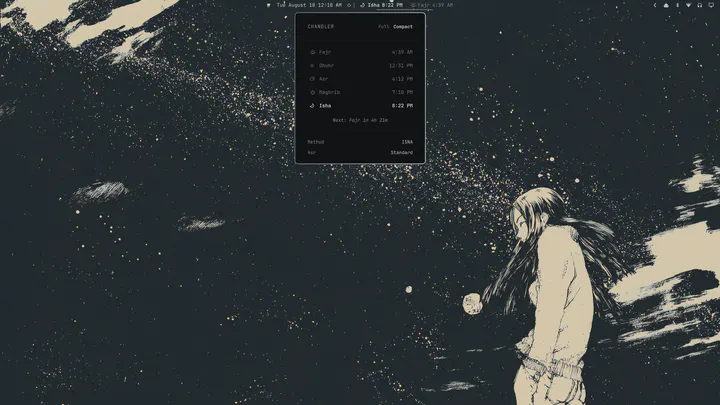This screenshot has height=405, width=720.
Task: Click the bold 8:22 PM time in panel
Action: click(x=402, y=106)
